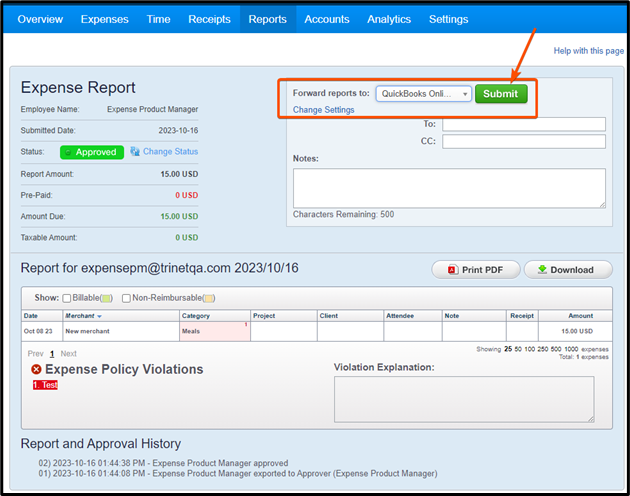
Task: Click the Next pagination link
Action: [68, 354]
